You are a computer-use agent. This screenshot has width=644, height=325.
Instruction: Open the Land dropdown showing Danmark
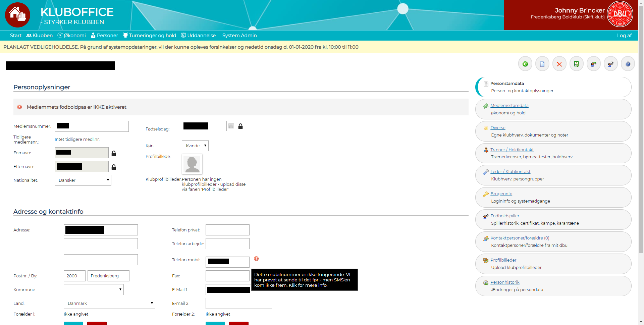tap(109, 304)
